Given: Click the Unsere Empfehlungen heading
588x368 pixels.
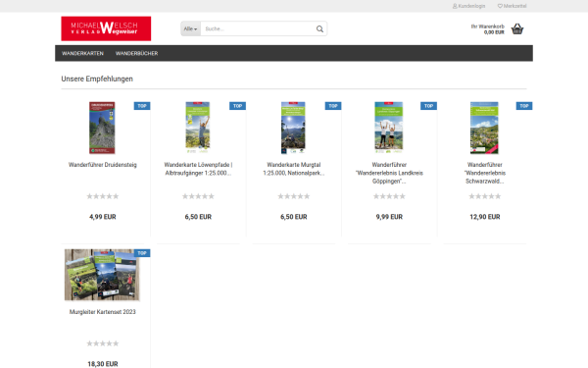Looking at the screenshot, I should (x=97, y=79).
